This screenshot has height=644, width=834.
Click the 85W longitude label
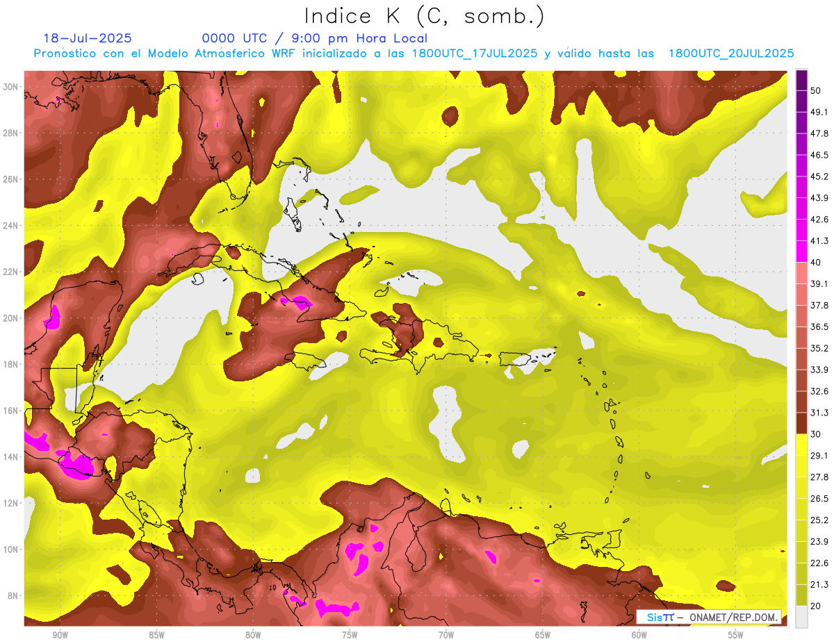pos(156,636)
